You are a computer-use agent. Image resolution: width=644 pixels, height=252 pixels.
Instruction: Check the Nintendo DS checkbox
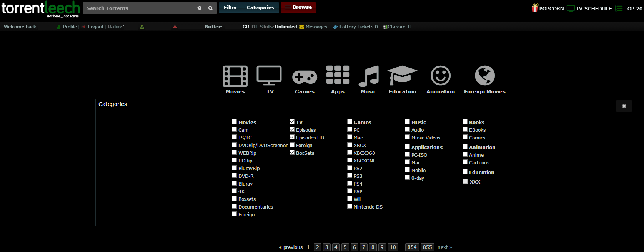(x=349, y=206)
